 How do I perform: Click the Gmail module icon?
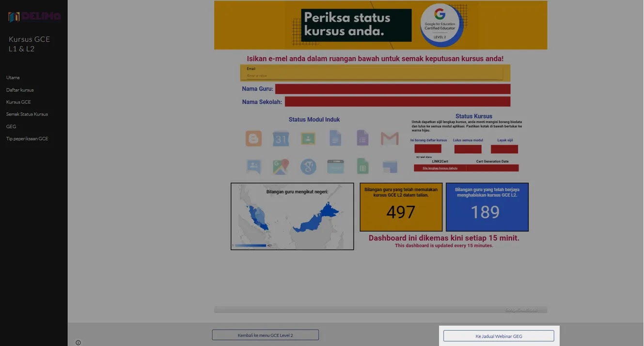(390, 139)
